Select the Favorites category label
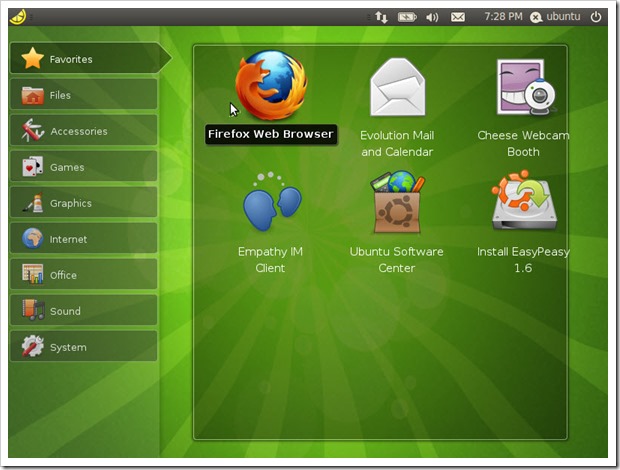Screen dimensions: 620x470 point(71,59)
